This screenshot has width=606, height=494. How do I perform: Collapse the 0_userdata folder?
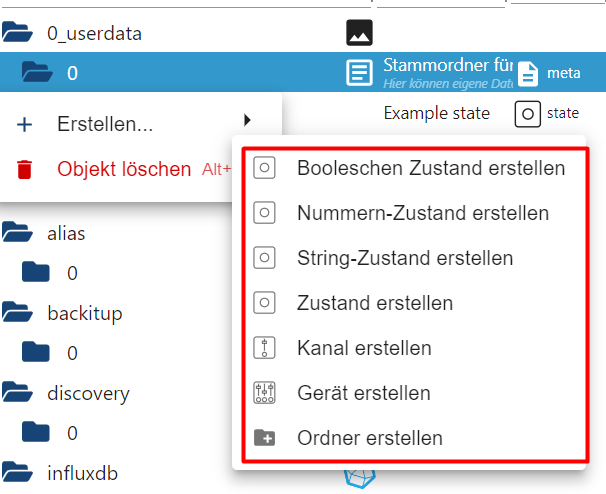pos(17,32)
